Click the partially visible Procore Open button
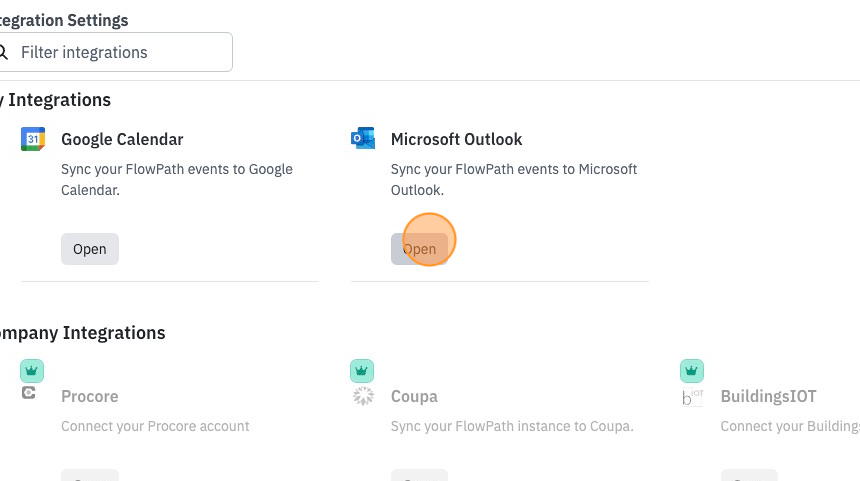 90,475
